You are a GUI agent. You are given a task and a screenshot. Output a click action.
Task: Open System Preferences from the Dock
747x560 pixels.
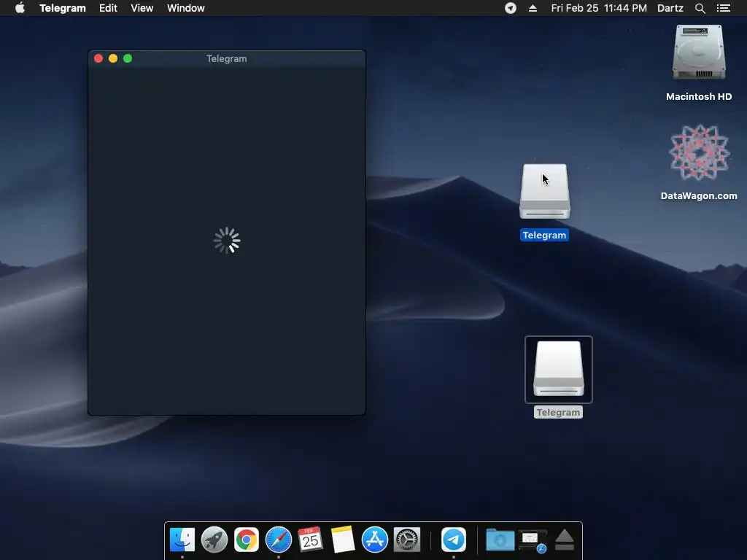click(x=407, y=540)
